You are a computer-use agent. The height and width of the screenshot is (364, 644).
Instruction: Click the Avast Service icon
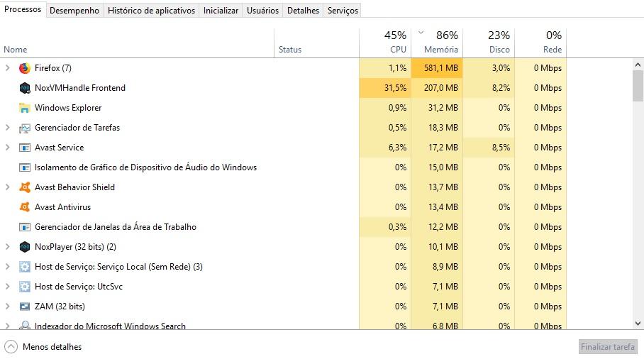25,148
